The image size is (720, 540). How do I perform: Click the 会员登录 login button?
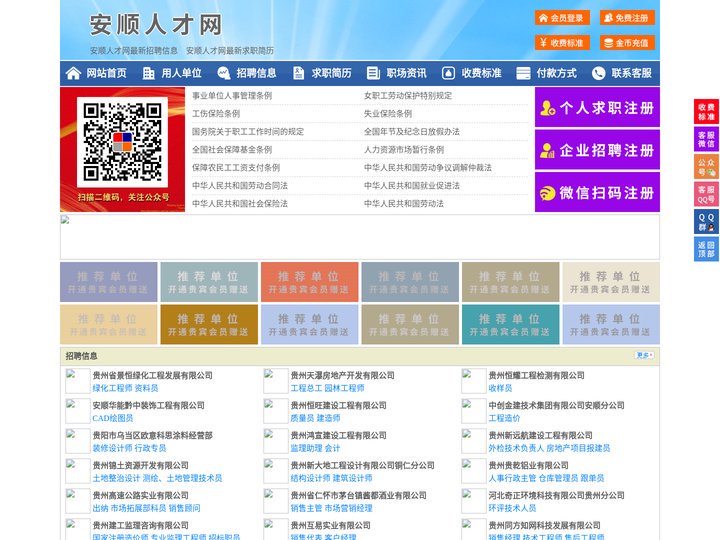click(x=562, y=18)
